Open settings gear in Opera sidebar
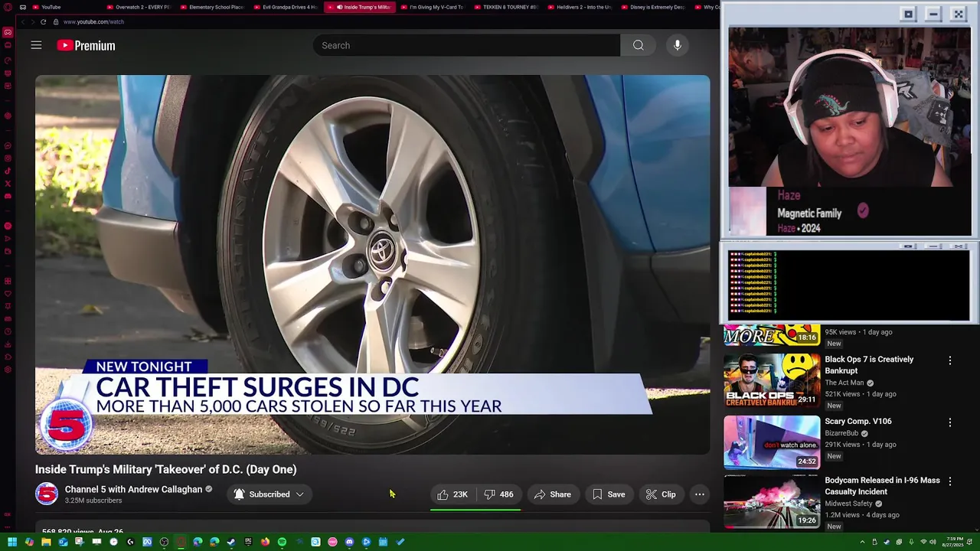The width and height of the screenshot is (980, 551). point(8,370)
